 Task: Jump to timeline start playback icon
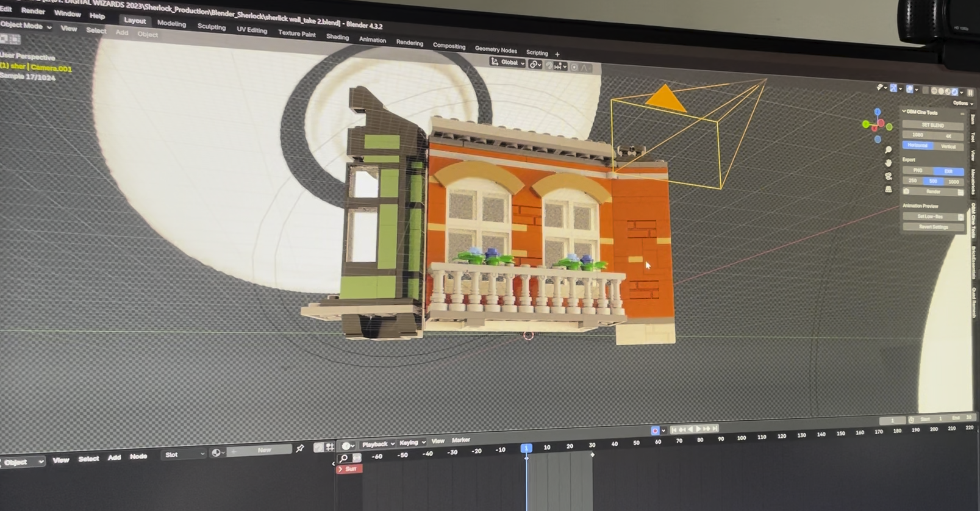(674, 430)
